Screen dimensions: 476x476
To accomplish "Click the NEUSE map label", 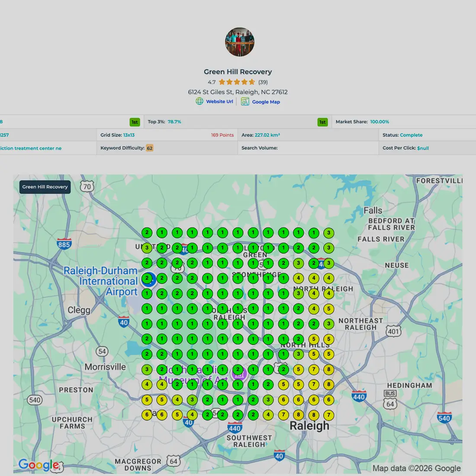I will pos(397,265).
